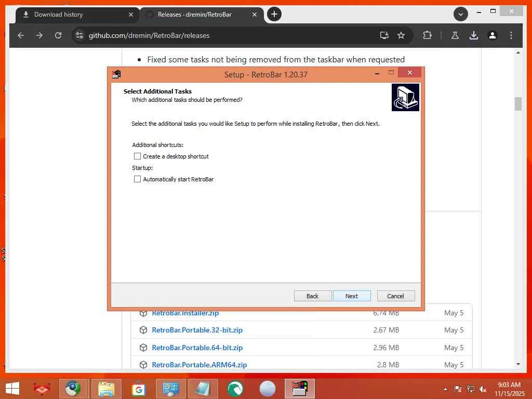This screenshot has width=532, height=399.
Task: Click the 2.96 MB file size text
Action: pos(386,348)
